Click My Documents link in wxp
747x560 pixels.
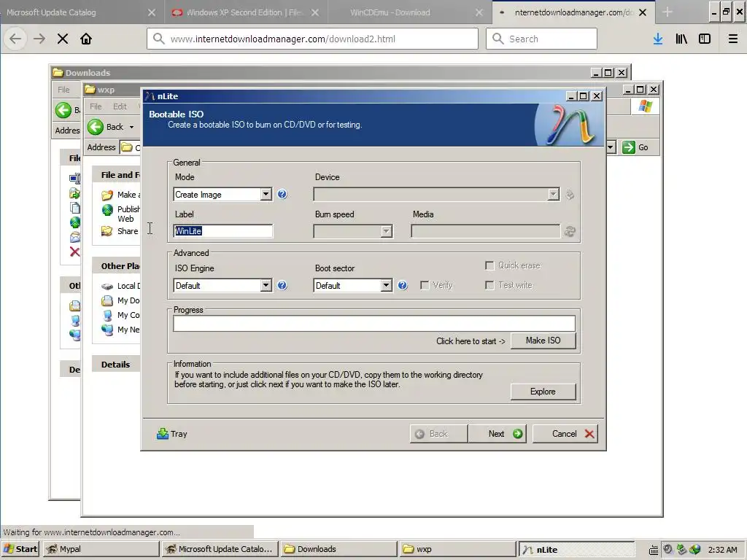[x=128, y=300]
